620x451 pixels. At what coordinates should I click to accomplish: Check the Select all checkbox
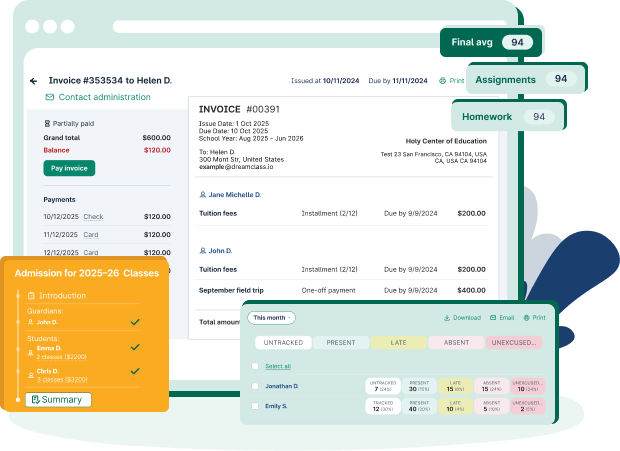pos(255,366)
